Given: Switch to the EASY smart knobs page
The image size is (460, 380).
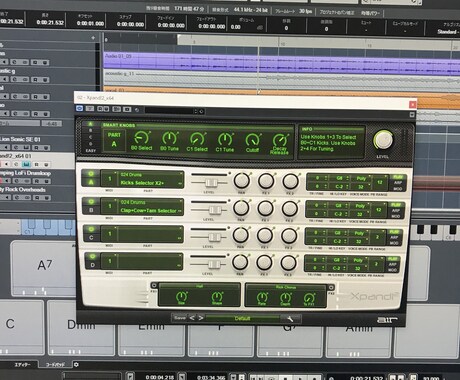Looking at the screenshot, I should coord(91,151).
